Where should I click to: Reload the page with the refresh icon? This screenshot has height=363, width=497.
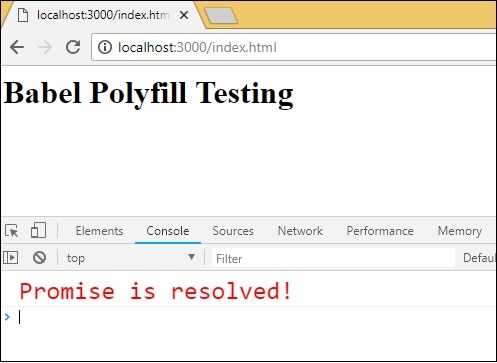[73, 47]
